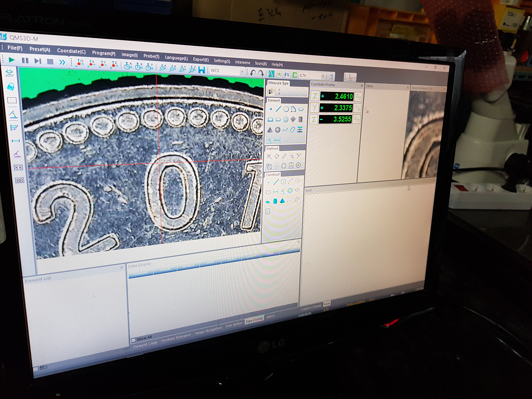
Task: Select the Cylinder element tool
Action: pos(300,119)
